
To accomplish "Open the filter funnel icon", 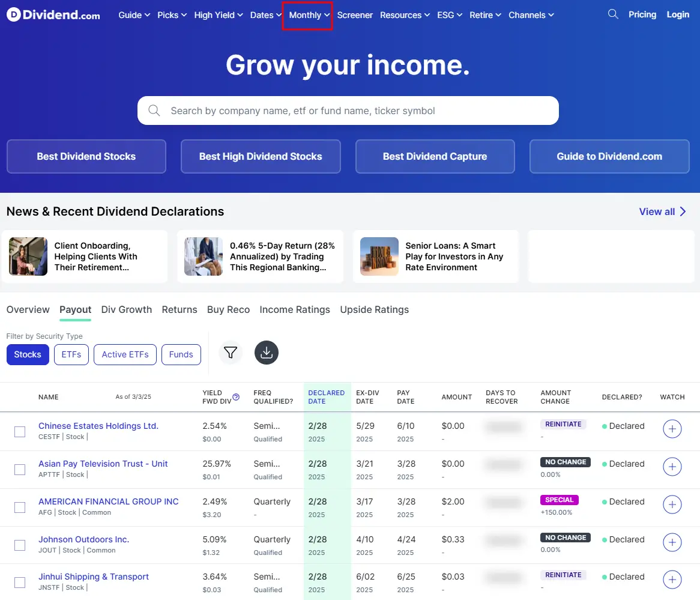I will click(x=231, y=353).
